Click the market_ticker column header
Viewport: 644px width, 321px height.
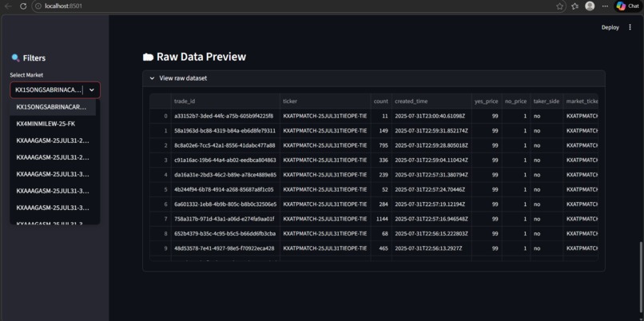point(580,101)
